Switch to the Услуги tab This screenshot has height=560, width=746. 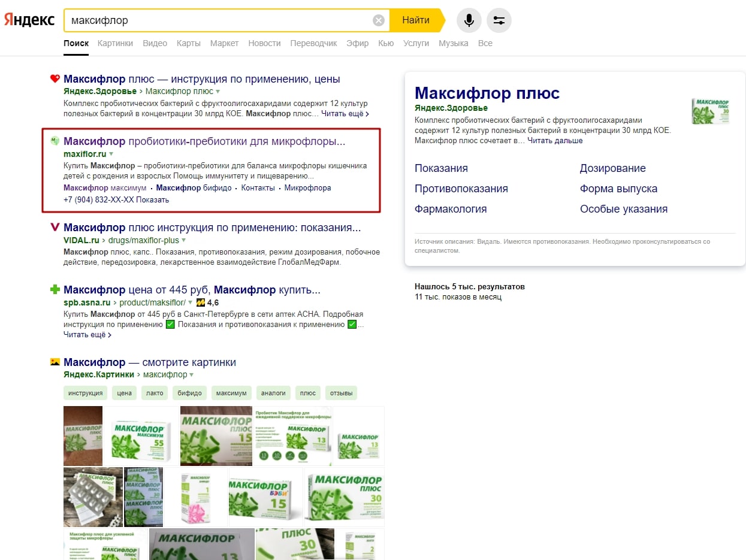pos(416,43)
